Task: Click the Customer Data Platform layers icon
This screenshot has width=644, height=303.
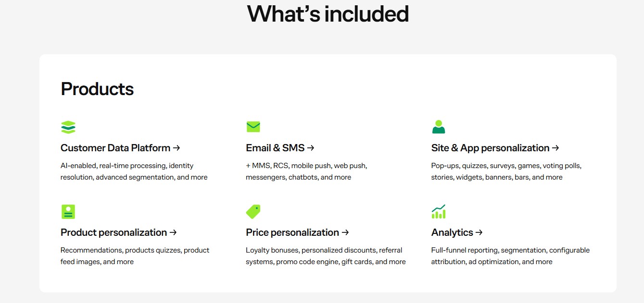Action: [68, 127]
